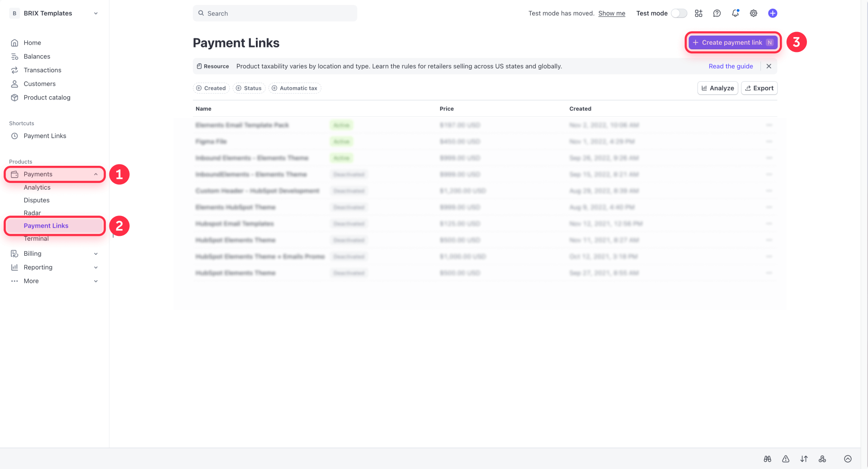Click the warning triangle in bottom toolbar
The width and height of the screenshot is (868, 469).
point(786,459)
